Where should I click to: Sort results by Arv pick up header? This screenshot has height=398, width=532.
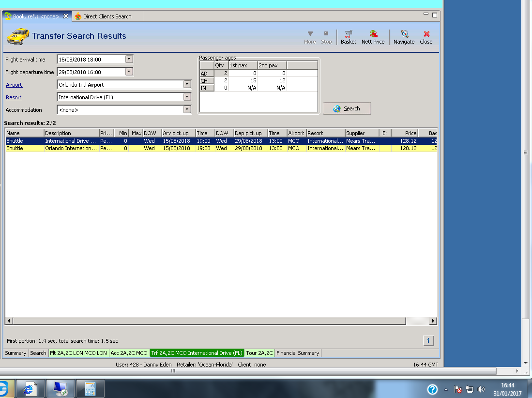tap(179, 133)
